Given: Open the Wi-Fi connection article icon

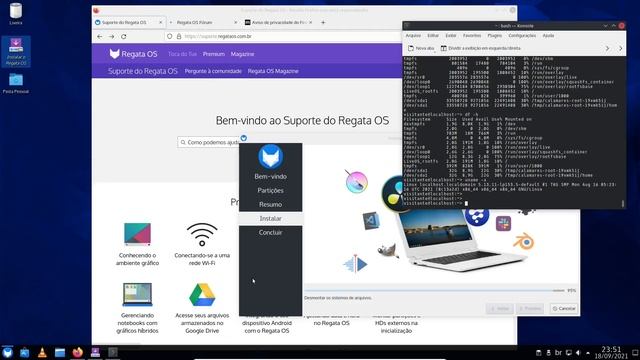Looking at the screenshot, I should pos(202,234).
